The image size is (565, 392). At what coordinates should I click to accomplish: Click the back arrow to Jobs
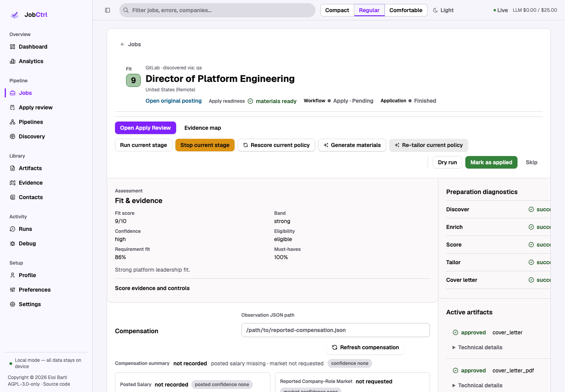(123, 44)
